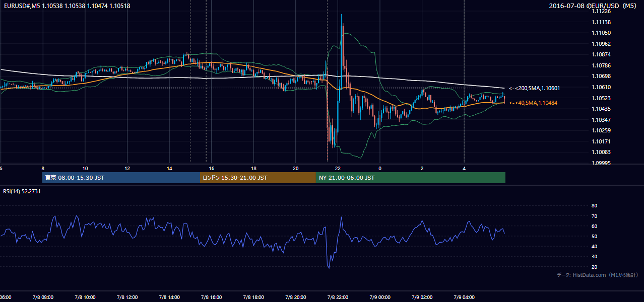Click price axis value 1.11050
Viewport: 644px width, 302px height.
602,33
